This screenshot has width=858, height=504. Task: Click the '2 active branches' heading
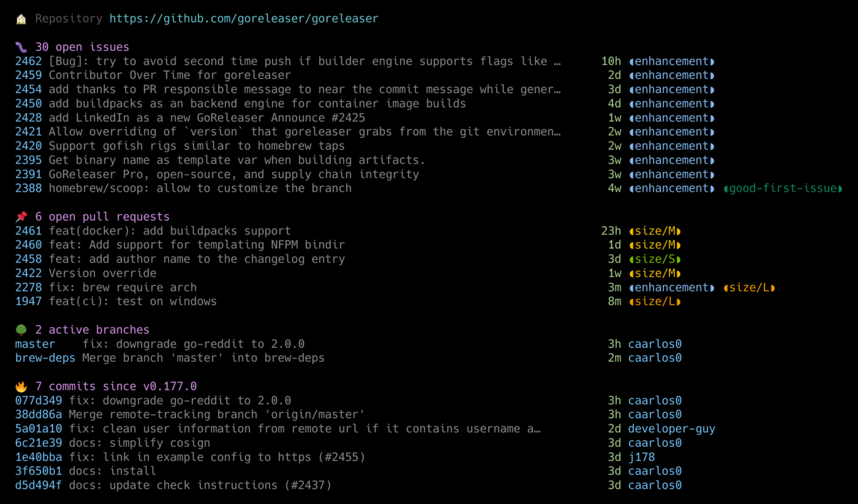click(93, 330)
